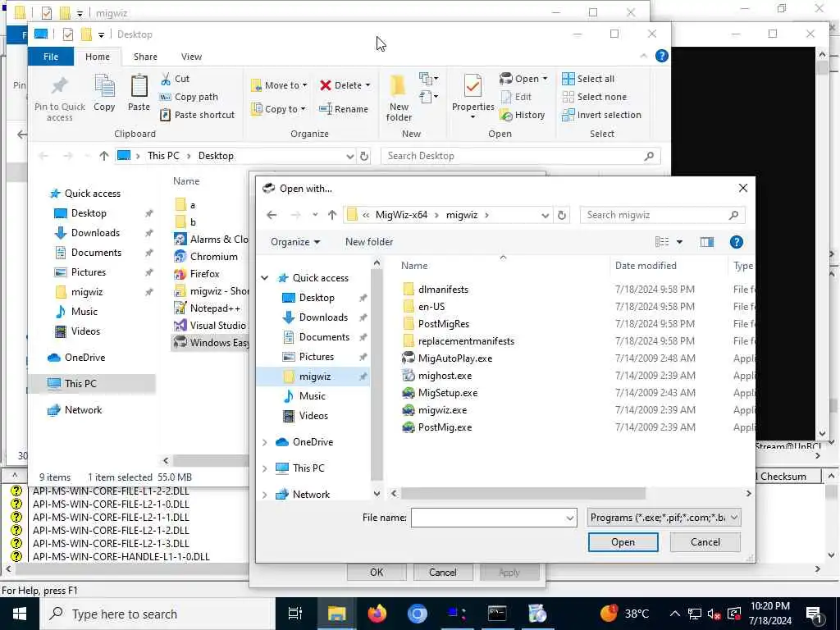Image resolution: width=840 pixels, height=630 pixels.
Task: Open Task View on taskbar
Action: tap(294, 614)
